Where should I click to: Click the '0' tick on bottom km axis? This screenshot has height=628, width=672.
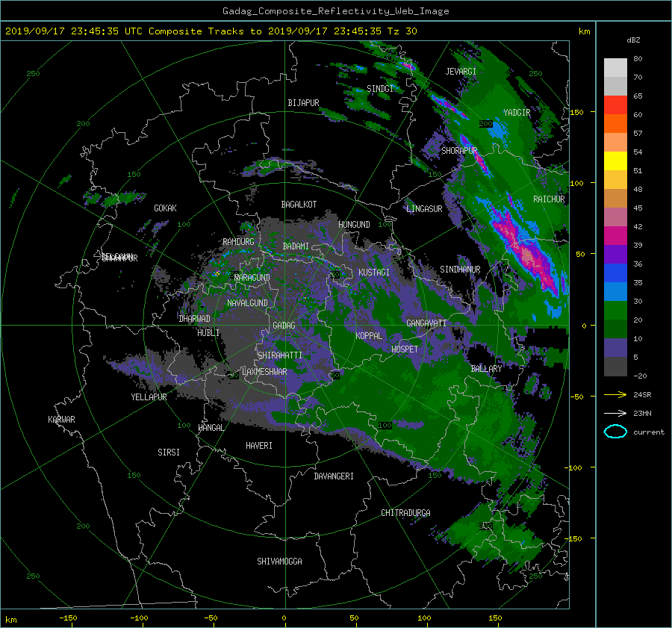point(284,618)
